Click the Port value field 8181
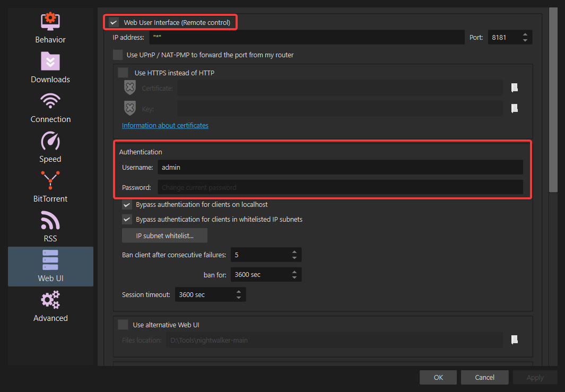 (x=504, y=38)
